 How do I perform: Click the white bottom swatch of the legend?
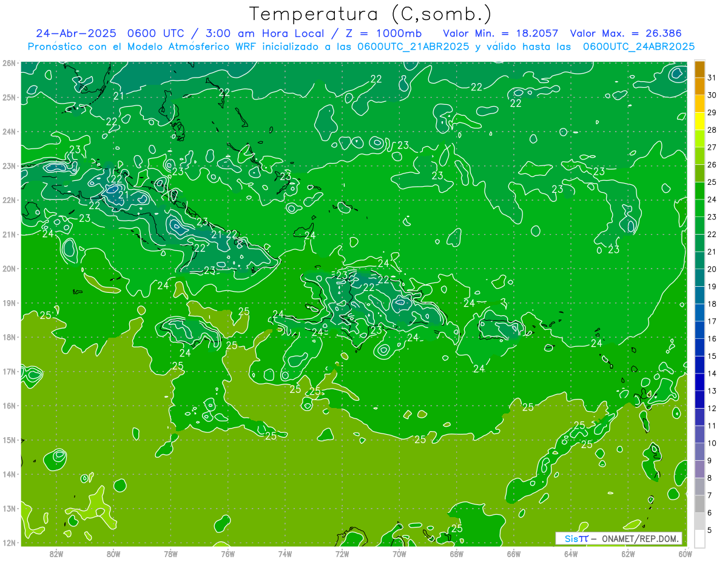coord(699,539)
